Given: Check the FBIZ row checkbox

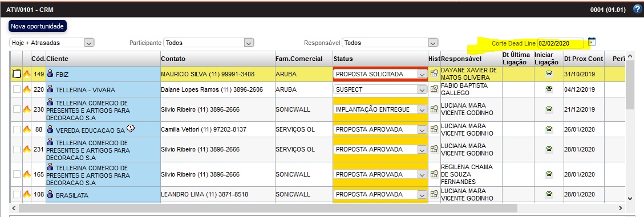Looking at the screenshot, I should click(17, 74).
